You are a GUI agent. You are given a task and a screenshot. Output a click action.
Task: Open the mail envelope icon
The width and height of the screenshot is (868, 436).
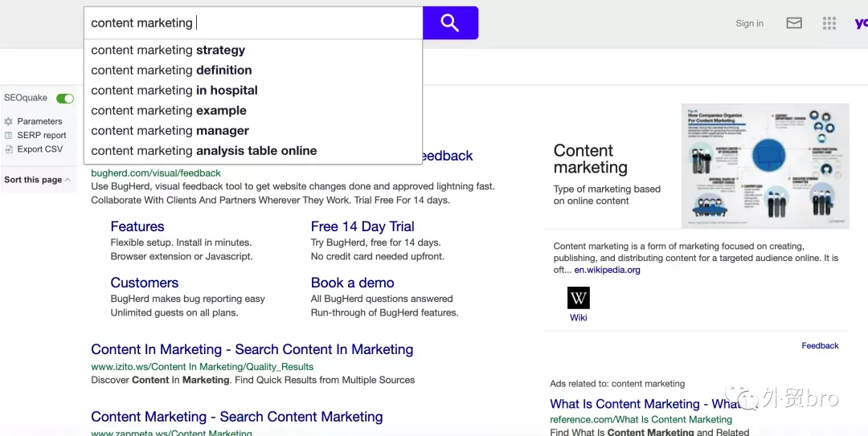coord(794,22)
